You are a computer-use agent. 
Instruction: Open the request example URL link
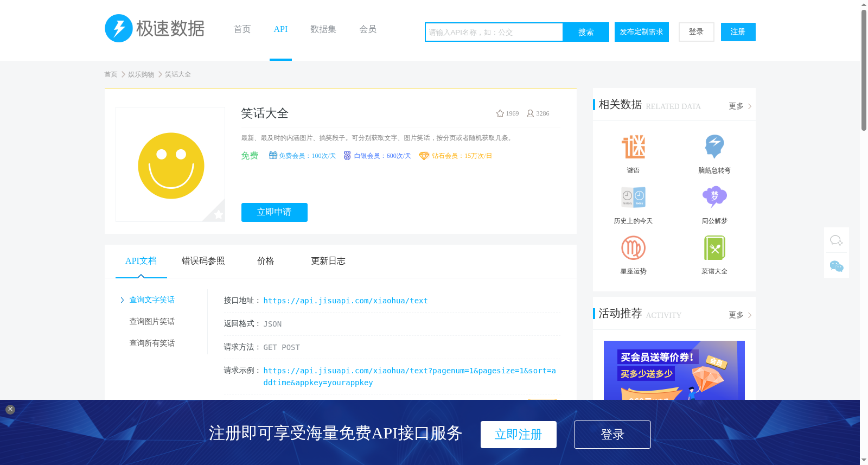pos(410,377)
